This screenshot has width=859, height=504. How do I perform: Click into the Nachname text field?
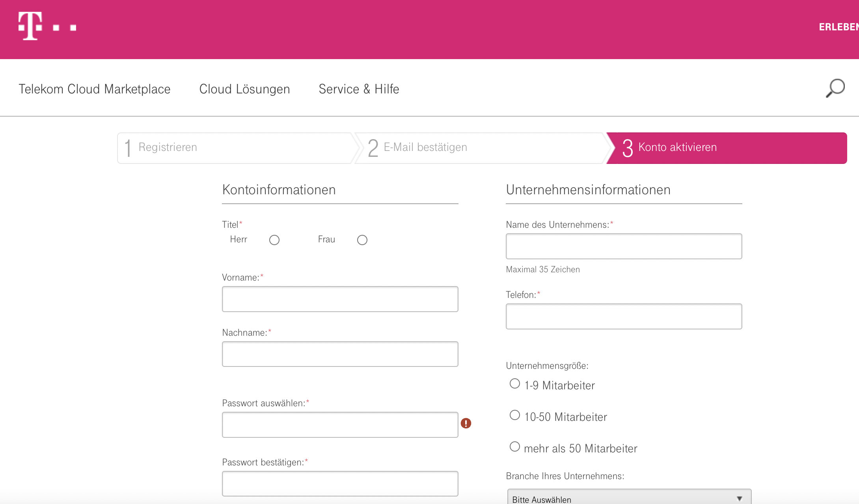340,354
